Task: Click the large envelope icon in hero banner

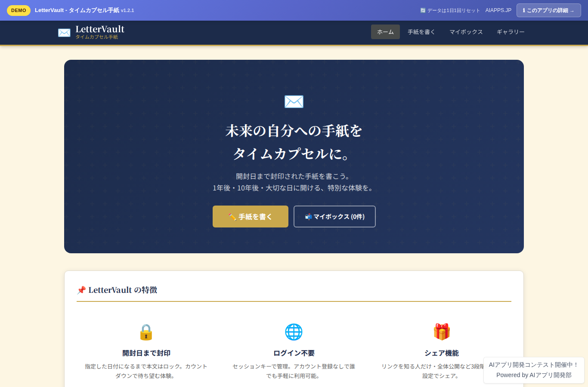Action: pyautogui.click(x=294, y=102)
